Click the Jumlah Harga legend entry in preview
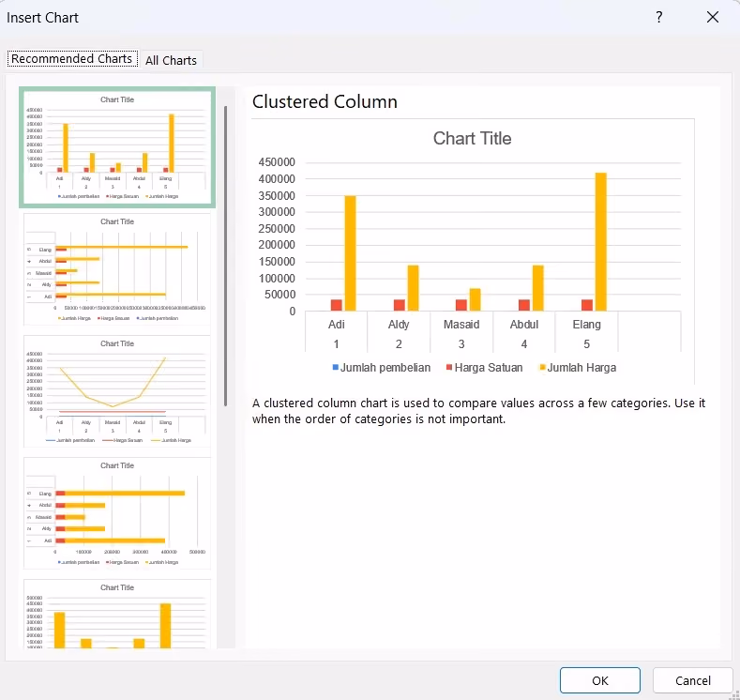The width and height of the screenshot is (740, 700). pos(578,368)
